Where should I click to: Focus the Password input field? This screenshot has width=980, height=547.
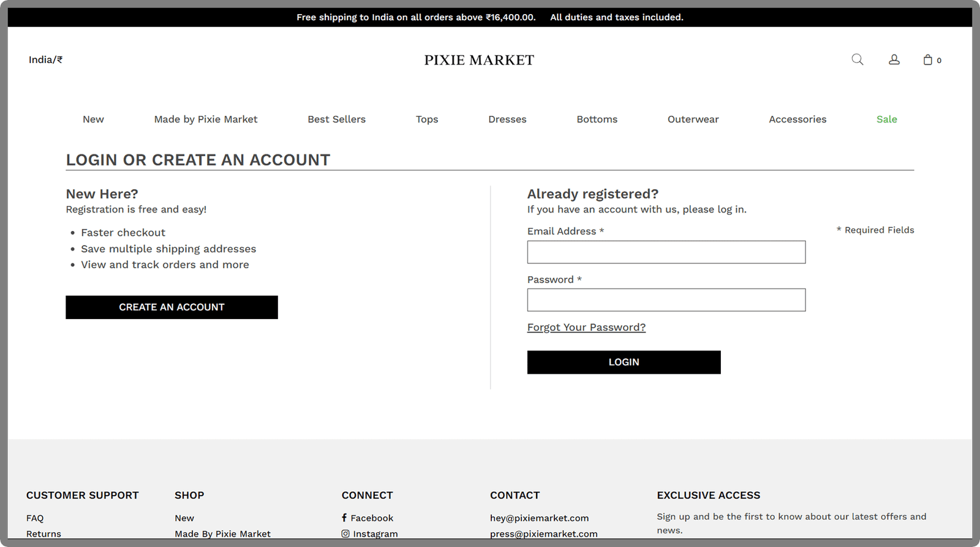point(666,300)
